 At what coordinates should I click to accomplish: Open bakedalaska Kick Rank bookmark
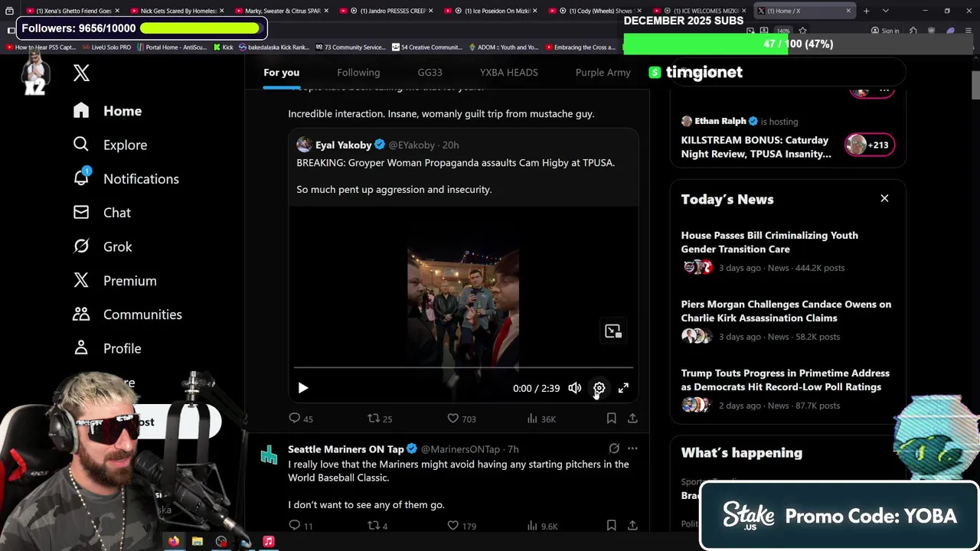274,47
